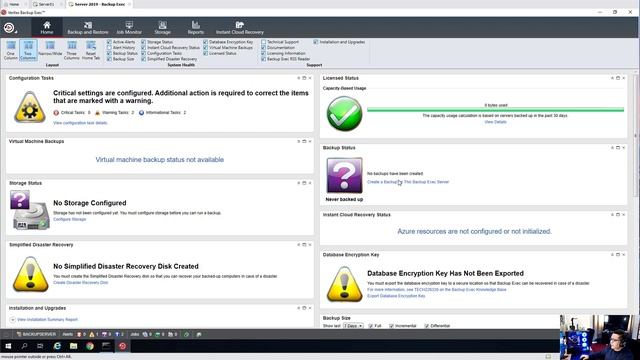Toggle Installation and Upgrades checkbox
The height and width of the screenshot is (360, 640).
(316, 42)
